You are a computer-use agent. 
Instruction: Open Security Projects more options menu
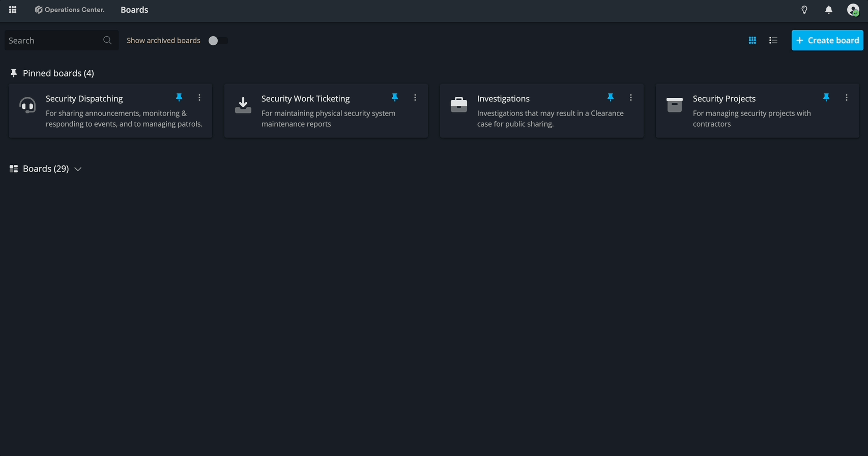847,97
